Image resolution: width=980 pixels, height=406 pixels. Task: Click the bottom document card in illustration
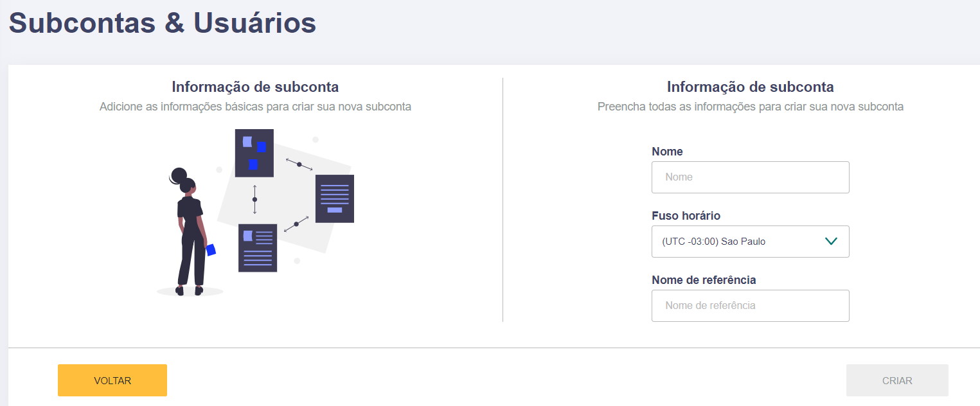tap(257, 247)
